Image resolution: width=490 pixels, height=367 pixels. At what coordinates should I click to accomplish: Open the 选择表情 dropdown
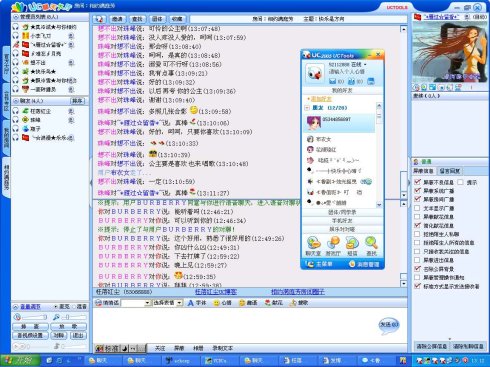pos(179,303)
